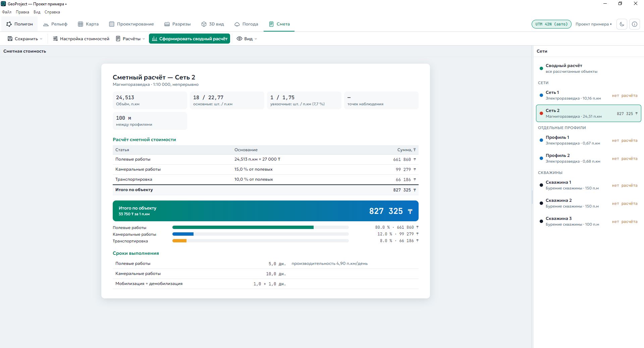This screenshot has height=348, width=644.
Task: Select the Смета tab
Action: (279, 24)
